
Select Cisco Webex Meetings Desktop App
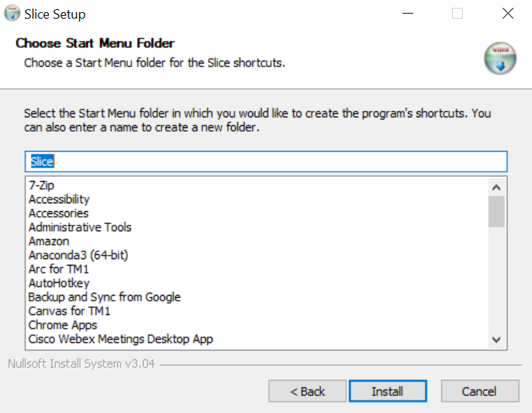click(120, 339)
